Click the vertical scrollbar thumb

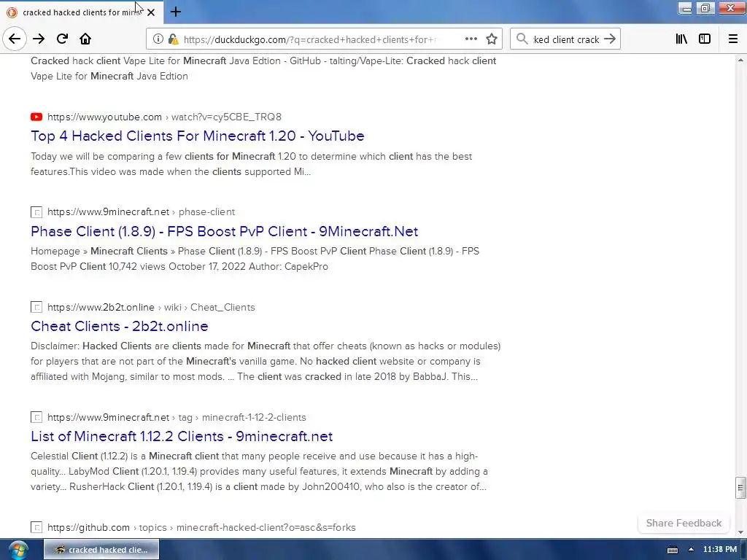(740, 488)
